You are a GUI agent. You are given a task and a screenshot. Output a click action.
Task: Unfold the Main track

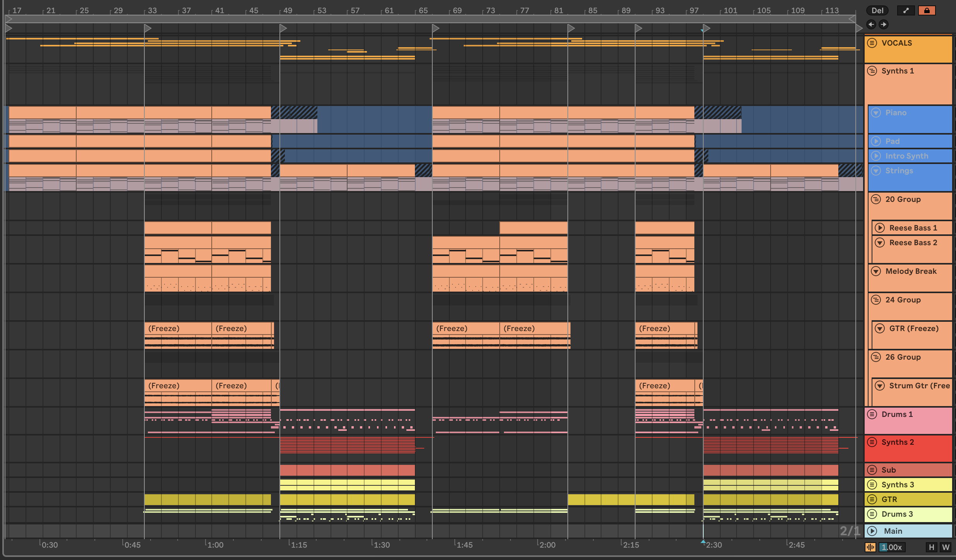point(872,531)
